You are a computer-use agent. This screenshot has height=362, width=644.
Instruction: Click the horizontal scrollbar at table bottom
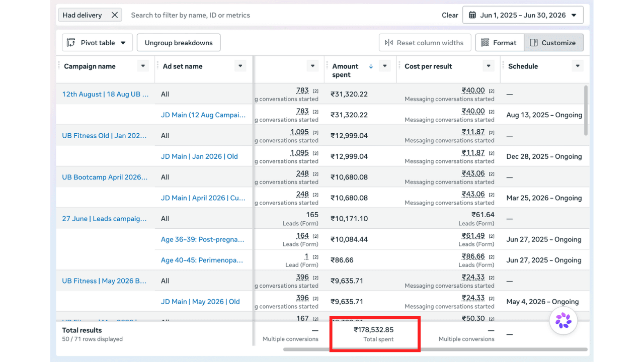pos(435,349)
